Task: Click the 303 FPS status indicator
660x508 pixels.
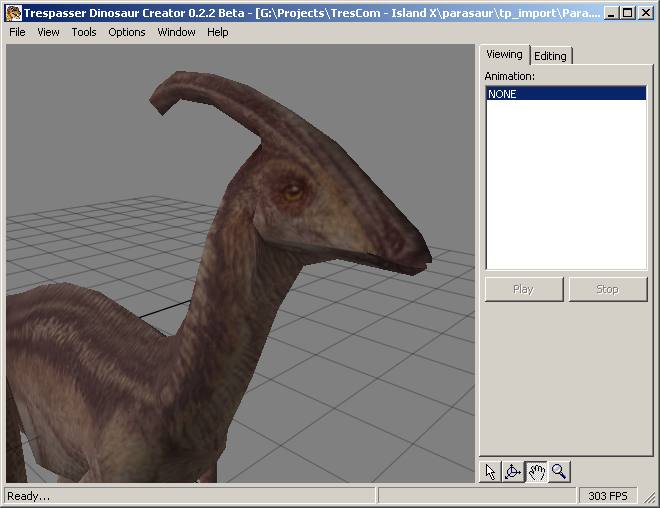Action: pyautogui.click(x=608, y=496)
